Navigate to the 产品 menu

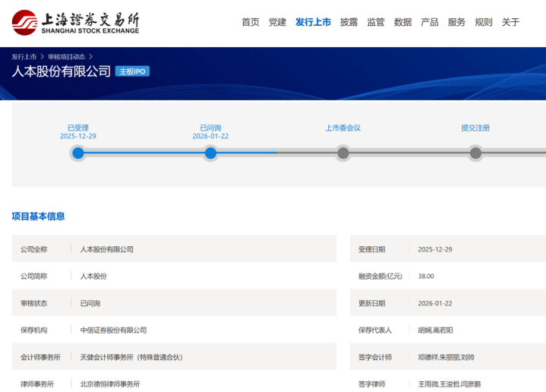[x=430, y=22]
